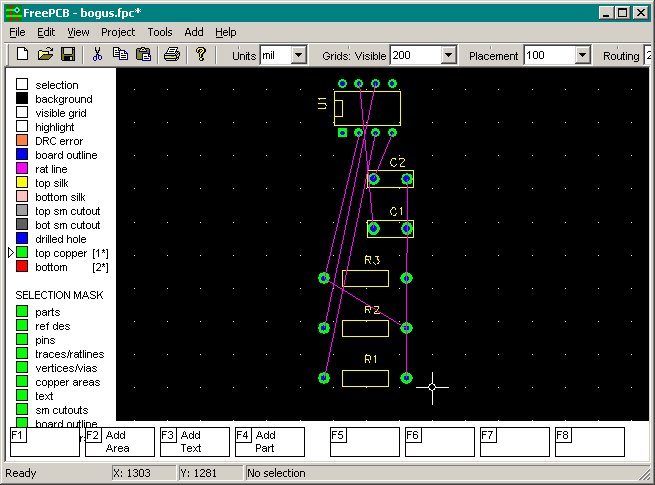The width and height of the screenshot is (655, 485).
Task: Click the left pad of R1
Action: (324, 378)
